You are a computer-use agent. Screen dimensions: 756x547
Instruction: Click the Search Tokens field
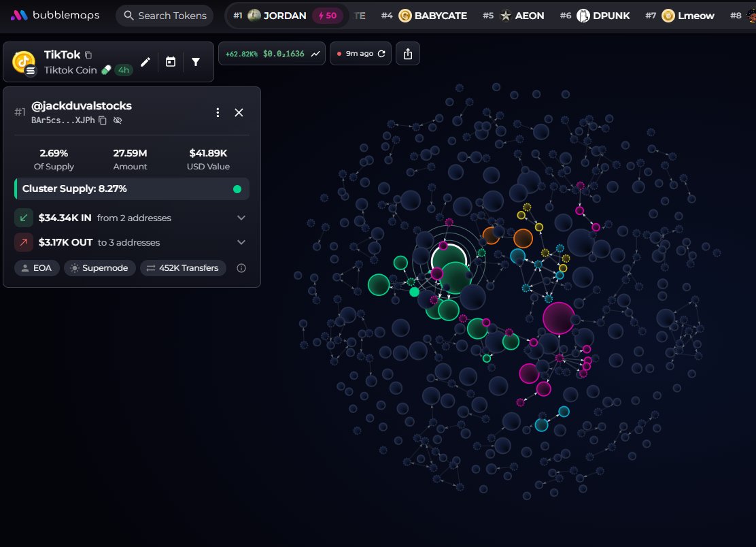coord(165,16)
